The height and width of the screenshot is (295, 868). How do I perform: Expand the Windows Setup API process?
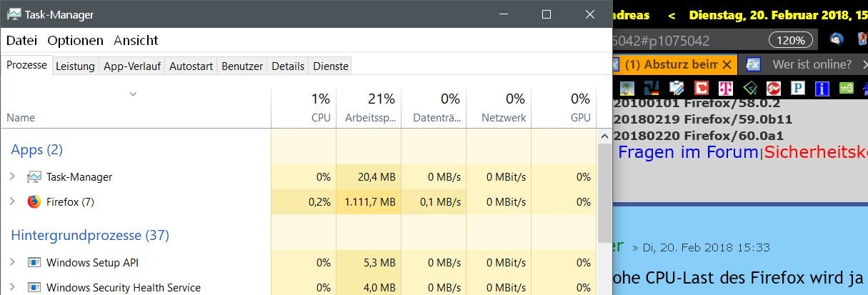(x=12, y=262)
